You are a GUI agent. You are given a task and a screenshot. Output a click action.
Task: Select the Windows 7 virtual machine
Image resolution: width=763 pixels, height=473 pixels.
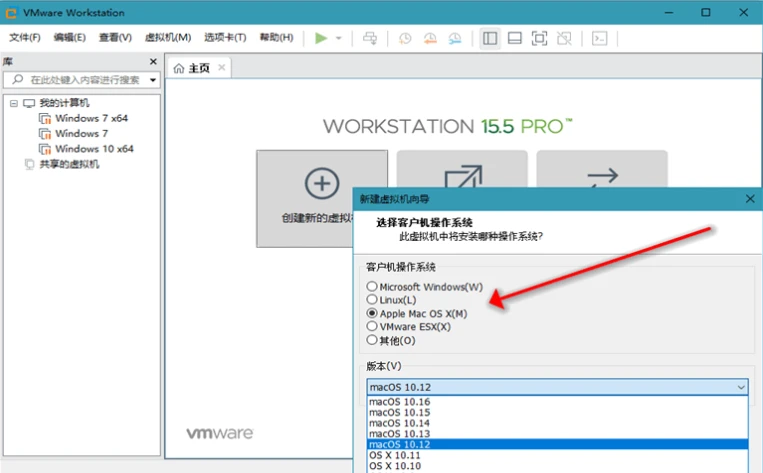(82, 133)
